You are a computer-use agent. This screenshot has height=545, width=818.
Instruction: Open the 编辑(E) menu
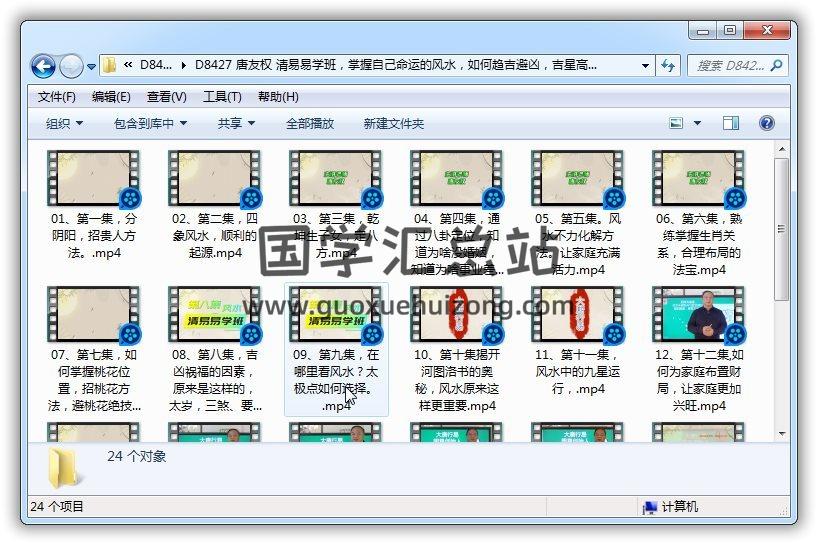(111, 96)
